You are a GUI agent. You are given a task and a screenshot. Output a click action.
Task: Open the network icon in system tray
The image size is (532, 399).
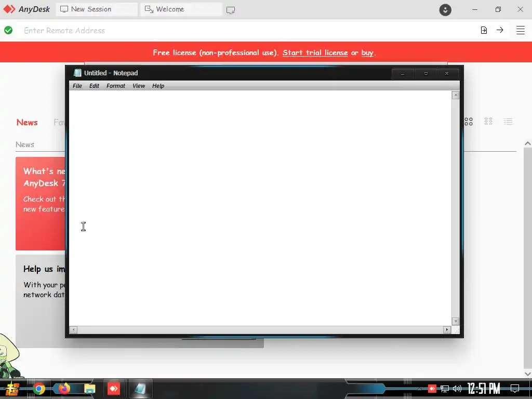[445, 389]
